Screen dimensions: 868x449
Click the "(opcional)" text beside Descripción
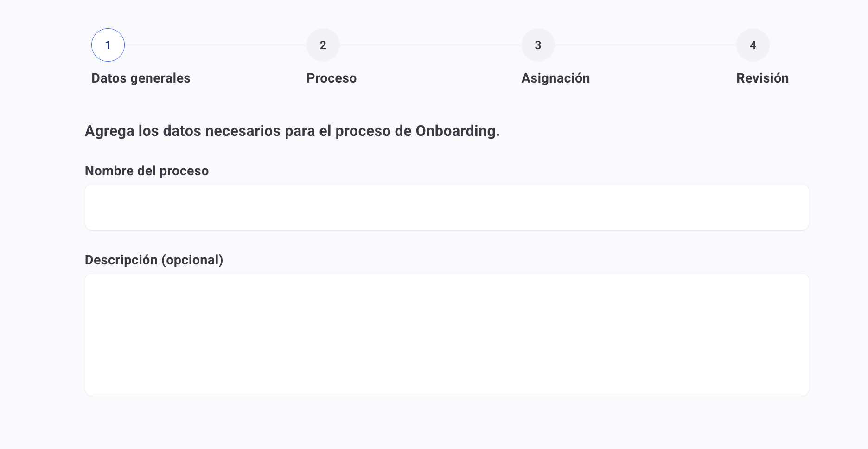pyautogui.click(x=192, y=260)
